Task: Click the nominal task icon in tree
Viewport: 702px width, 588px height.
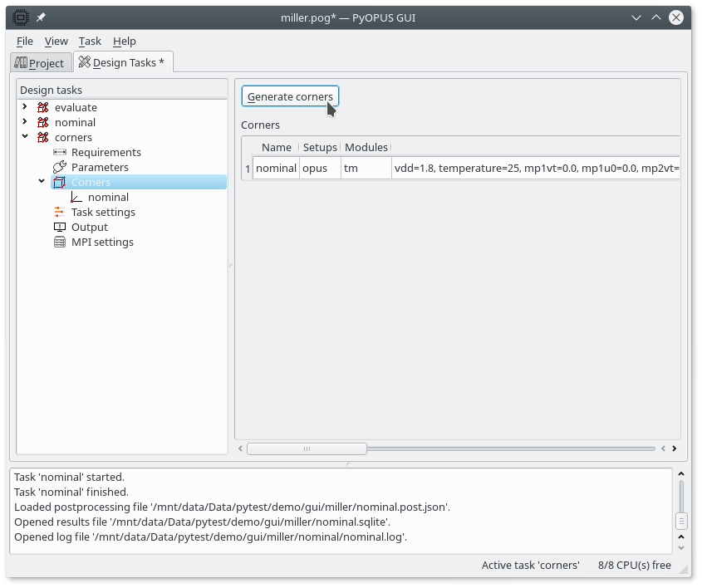Action: (43, 122)
